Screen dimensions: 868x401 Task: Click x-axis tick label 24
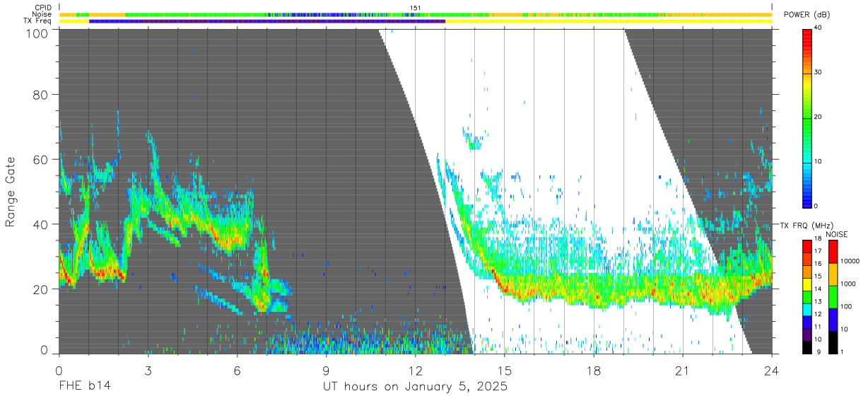click(x=772, y=370)
